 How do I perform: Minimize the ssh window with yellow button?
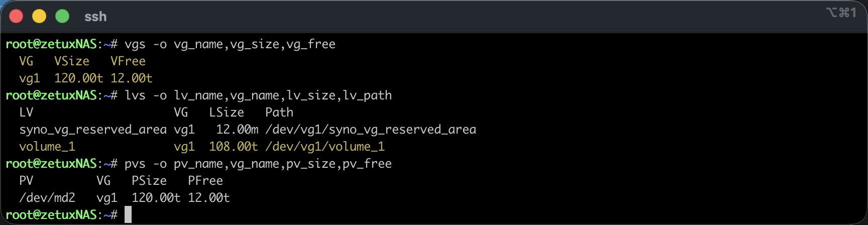coord(39,17)
